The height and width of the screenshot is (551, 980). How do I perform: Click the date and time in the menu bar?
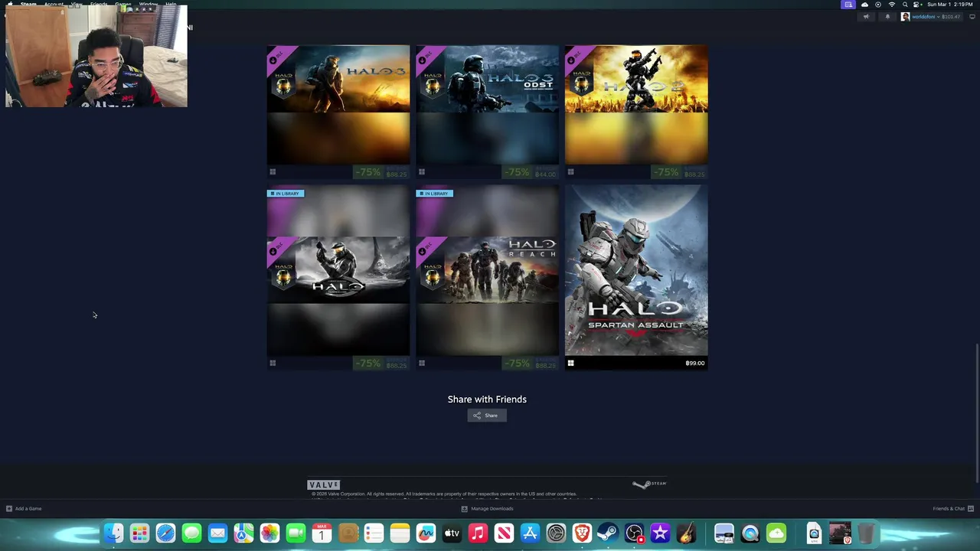(950, 5)
